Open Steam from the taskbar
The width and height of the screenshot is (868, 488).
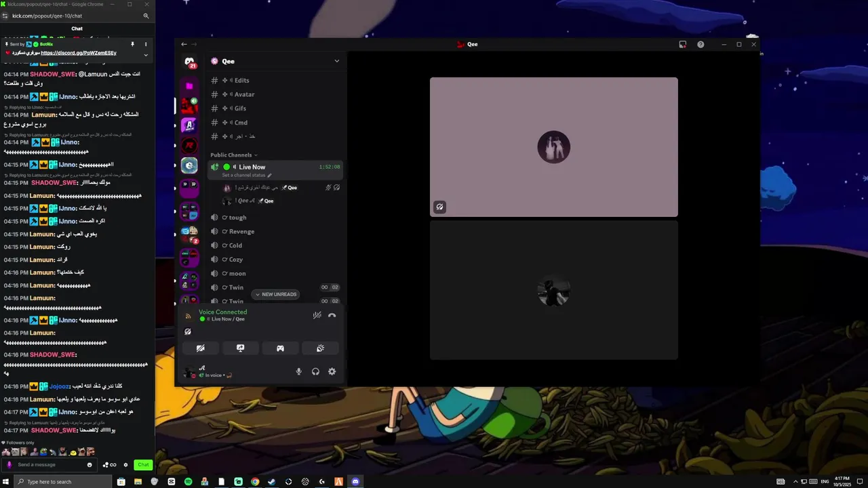271,481
